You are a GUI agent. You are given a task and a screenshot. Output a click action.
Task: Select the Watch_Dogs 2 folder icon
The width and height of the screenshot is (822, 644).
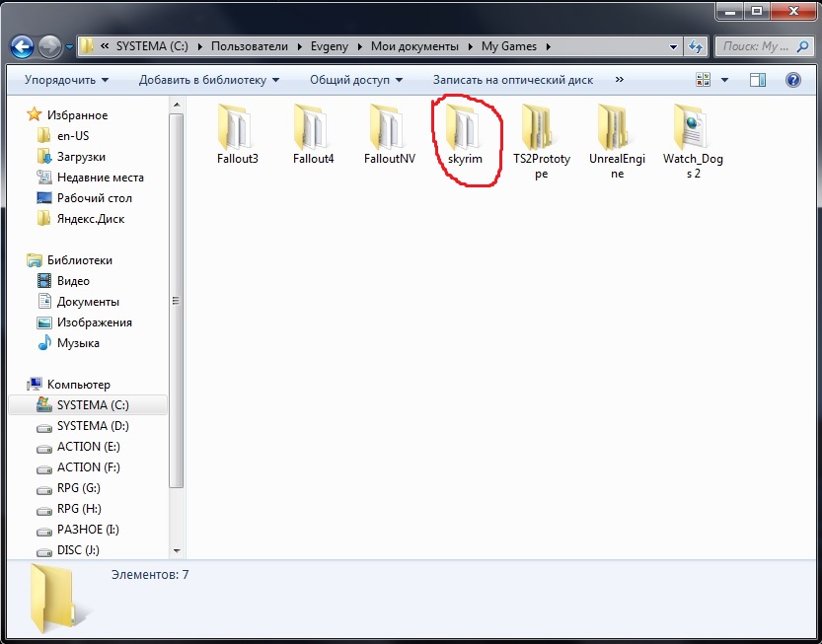coord(691,126)
